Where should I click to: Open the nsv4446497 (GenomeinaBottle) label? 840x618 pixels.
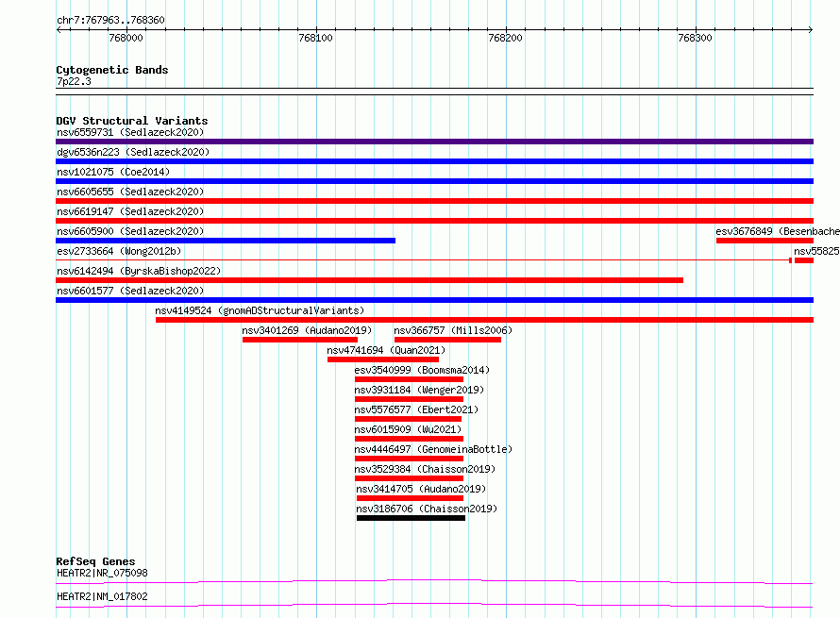tap(433, 449)
